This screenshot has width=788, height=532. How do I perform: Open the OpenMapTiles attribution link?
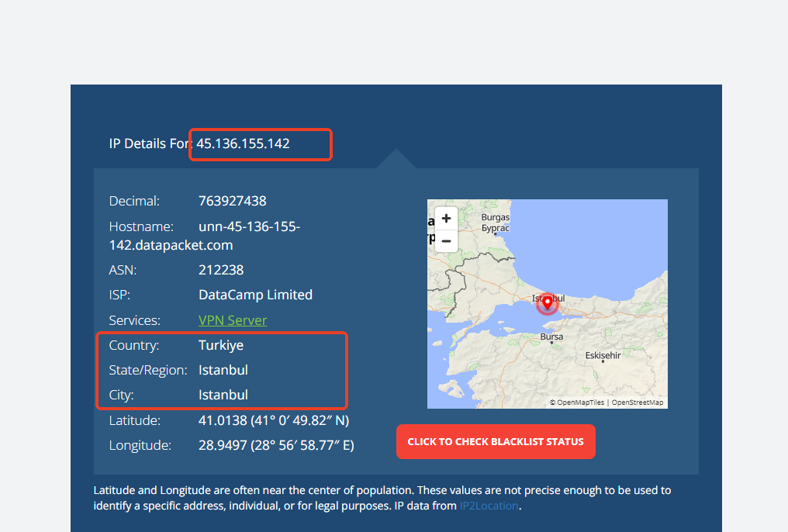[x=580, y=402]
